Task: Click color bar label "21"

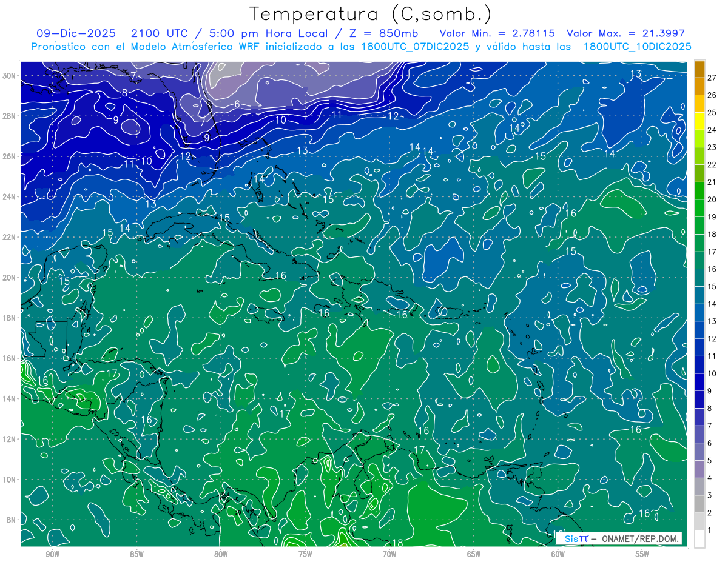Action: tap(712, 182)
